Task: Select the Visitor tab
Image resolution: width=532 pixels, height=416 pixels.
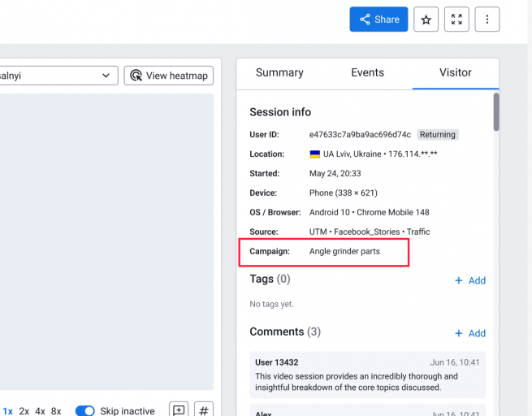Action: point(456,72)
